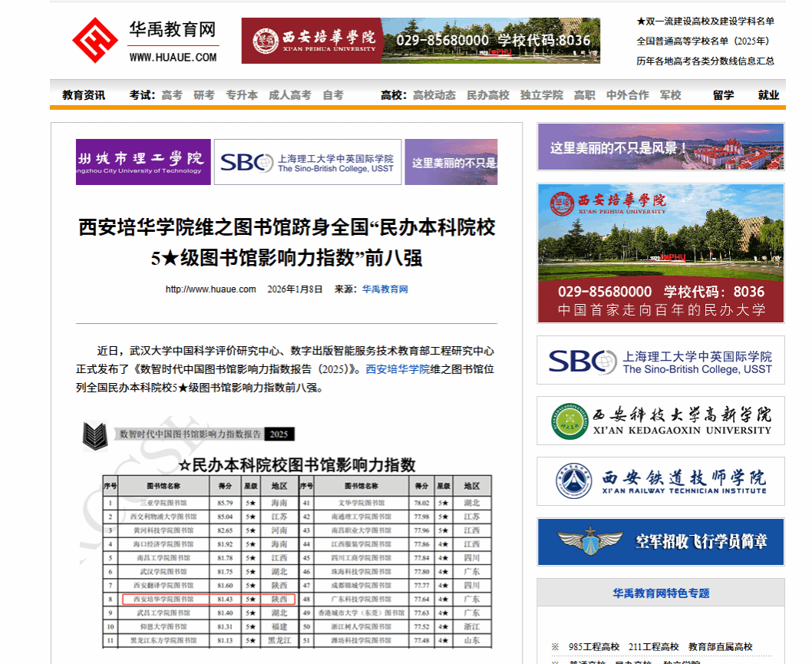The height and width of the screenshot is (664, 812).
Task: Open the 西安科技大学高新学院 banner
Action: click(x=660, y=421)
